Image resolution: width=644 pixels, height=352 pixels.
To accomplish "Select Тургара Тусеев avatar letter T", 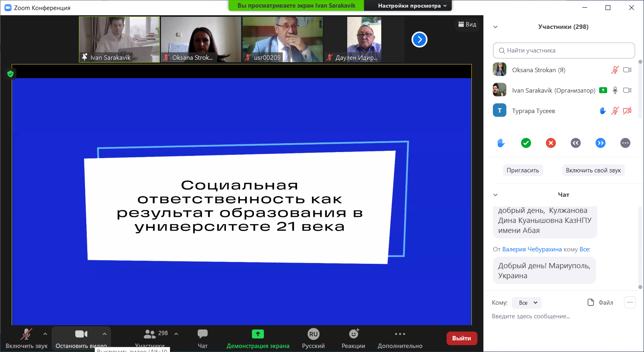I will [x=499, y=110].
